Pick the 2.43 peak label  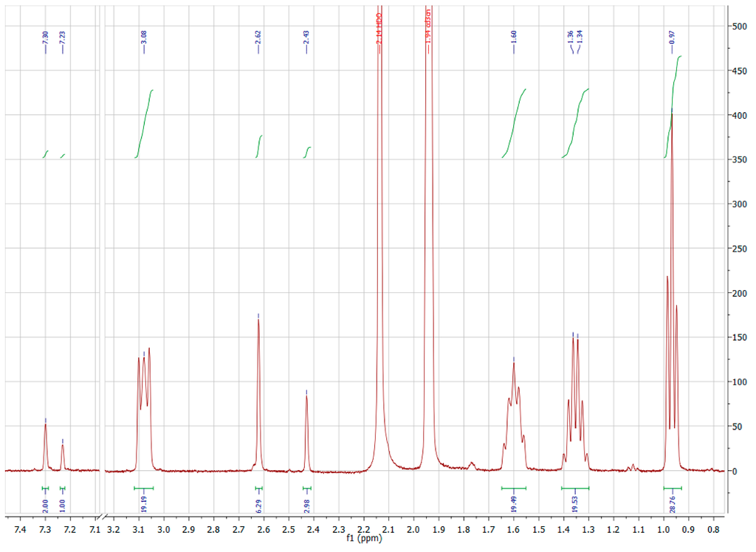pyautogui.click(x=306, y=38)
